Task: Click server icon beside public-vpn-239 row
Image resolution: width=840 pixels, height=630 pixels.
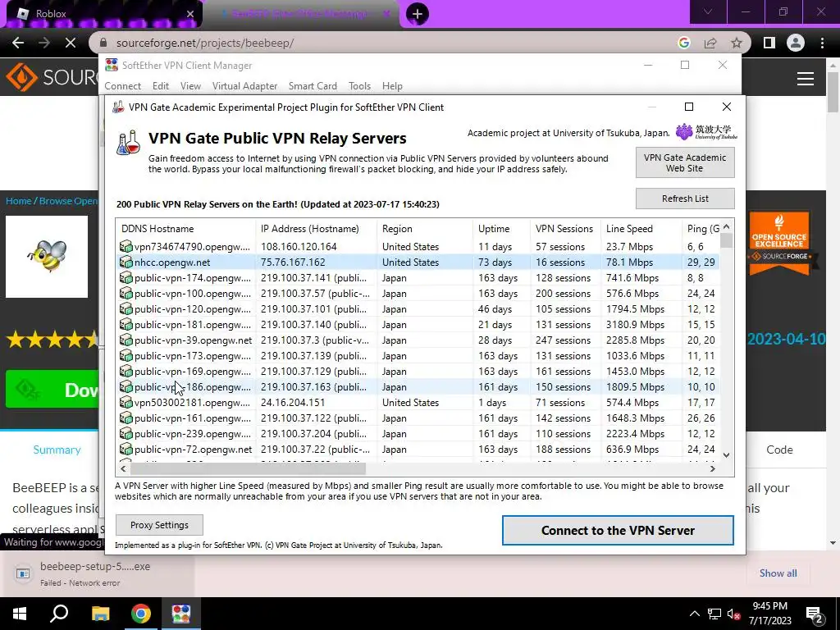Action: pyautogui.click(x=126, y=433)
